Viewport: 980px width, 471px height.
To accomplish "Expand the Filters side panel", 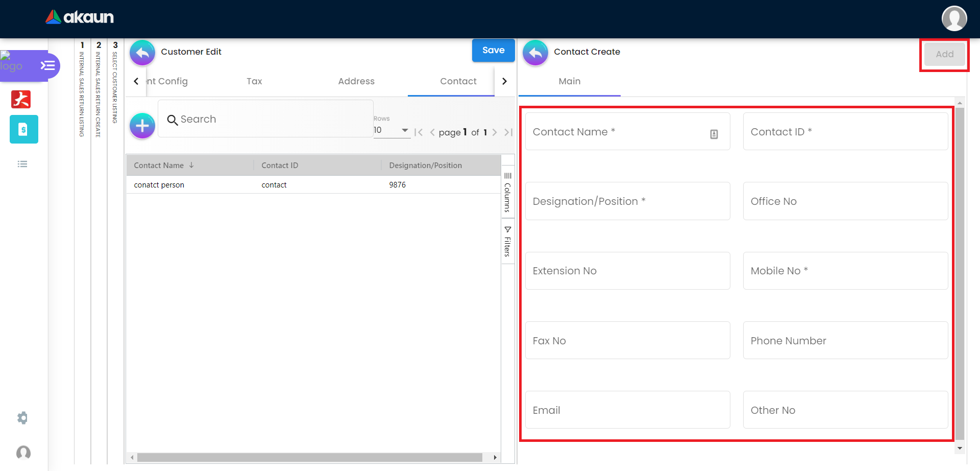I will click(x=507, y=241).
